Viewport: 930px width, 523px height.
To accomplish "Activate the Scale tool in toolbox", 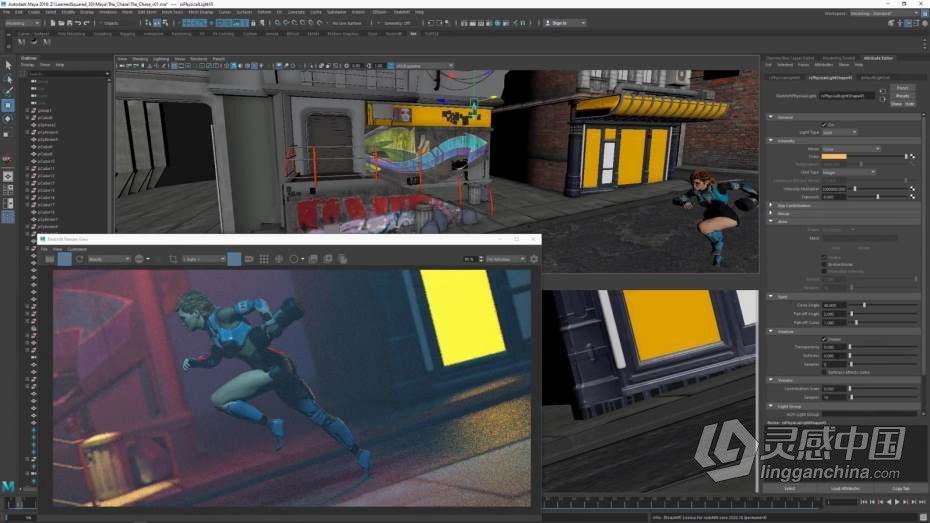I will point(8,133).
